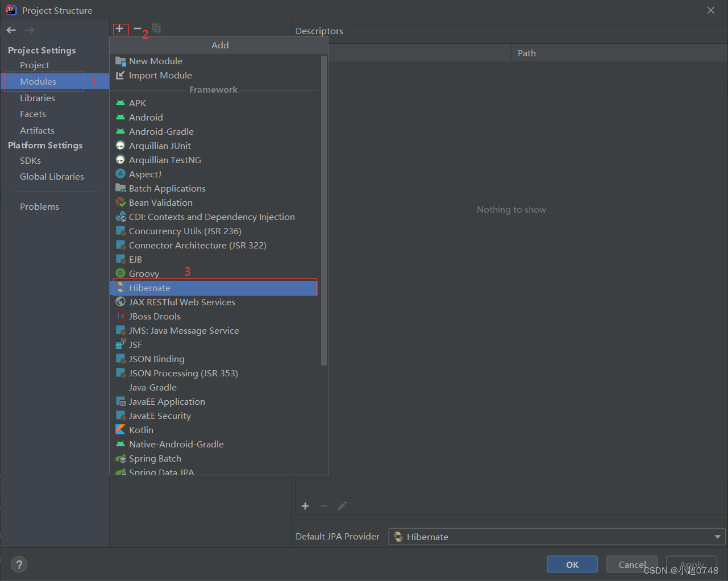
Task: Select Hibernate from the Add menu
Action: pyautogui.click(x=213, y=288)
